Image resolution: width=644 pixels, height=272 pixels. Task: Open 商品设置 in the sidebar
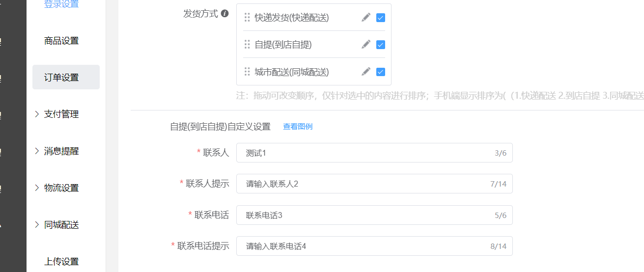point(61,41)
